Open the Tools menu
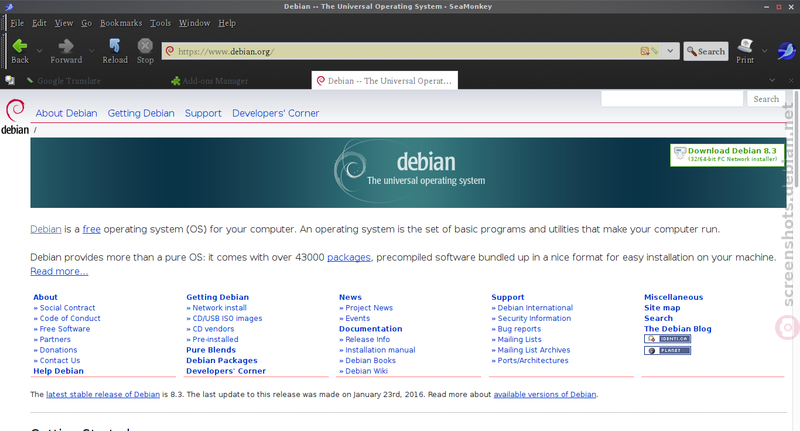This screenshot has width=800, height=431. pos(160,23)
